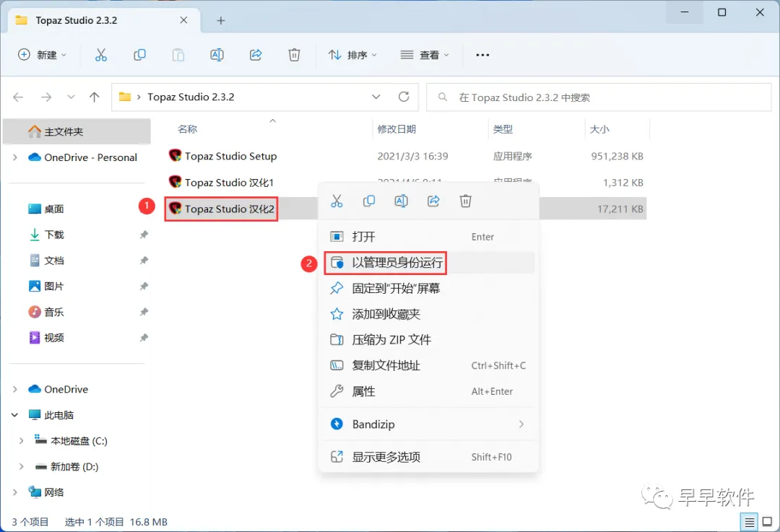This screenshot has width=780, height=532.
Task: Click the Rename icon in the top toolbar
Action: click(x=217, y=55)
